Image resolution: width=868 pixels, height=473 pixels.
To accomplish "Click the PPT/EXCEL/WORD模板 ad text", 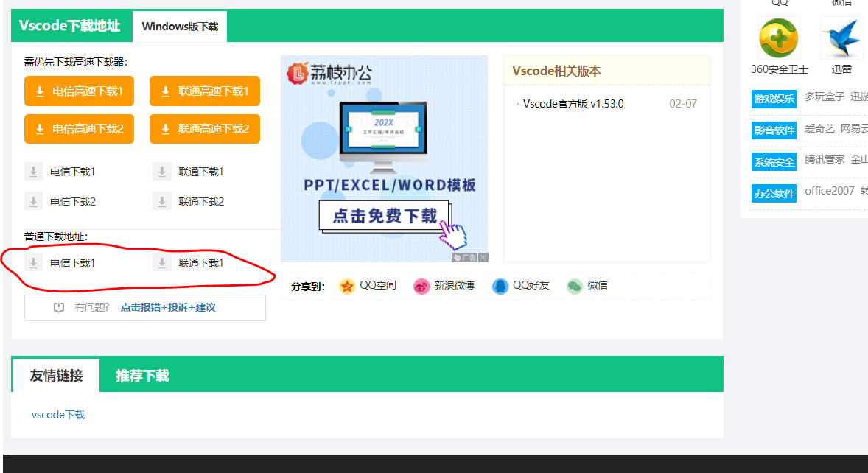I will [390, 185].
